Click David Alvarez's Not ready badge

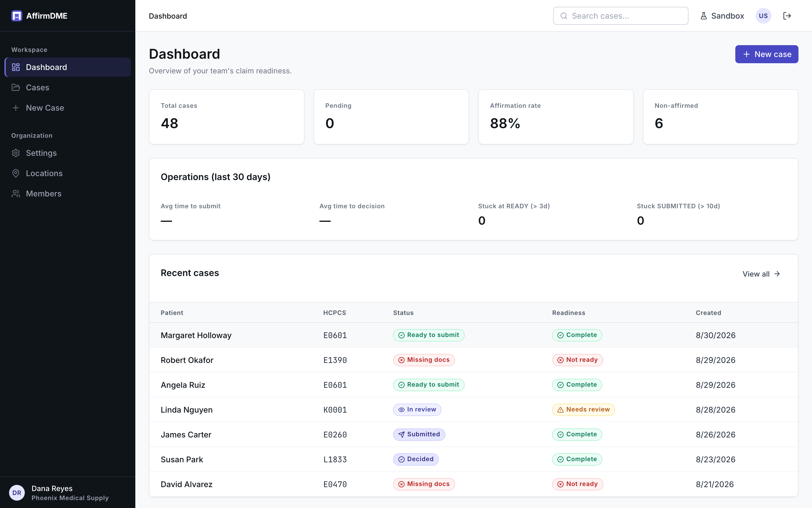coord(577,484)
